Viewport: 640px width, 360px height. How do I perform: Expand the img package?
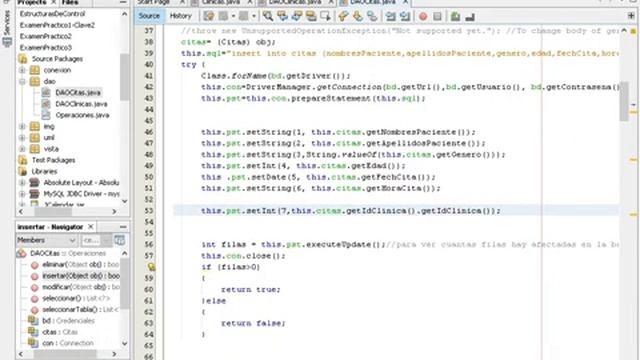point(22,127)
